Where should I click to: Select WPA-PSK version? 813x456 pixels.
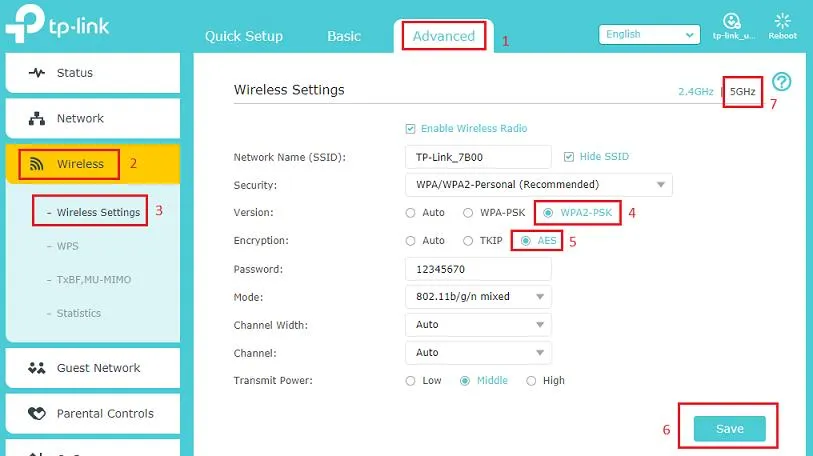point(468,213)
